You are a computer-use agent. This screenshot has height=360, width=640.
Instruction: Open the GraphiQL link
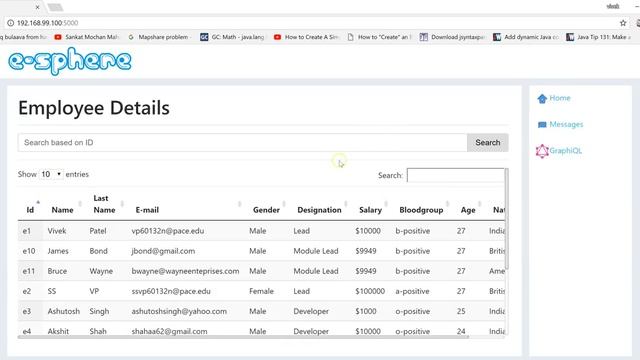click(565, 151)
